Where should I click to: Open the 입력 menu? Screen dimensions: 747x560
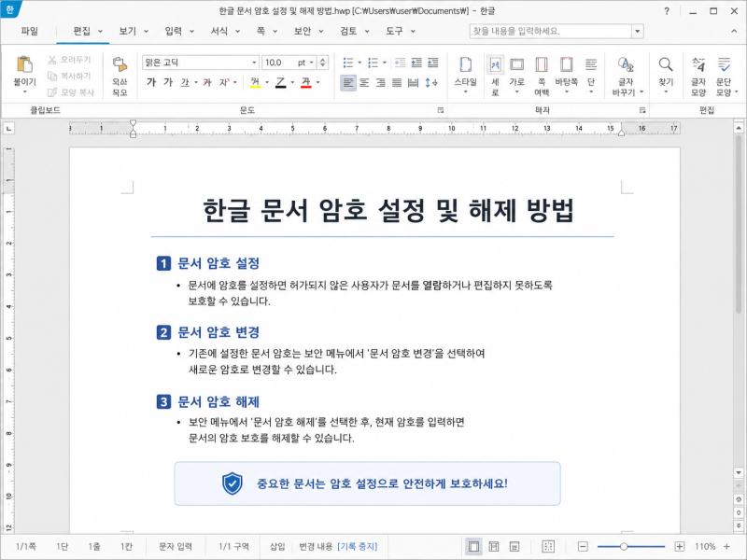[x=179, y=31]
